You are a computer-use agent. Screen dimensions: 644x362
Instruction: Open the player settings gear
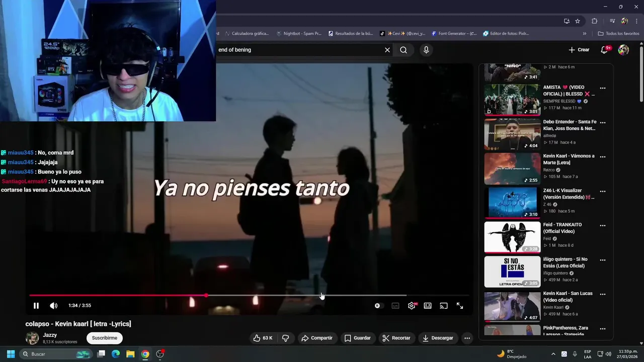[412, 306]
